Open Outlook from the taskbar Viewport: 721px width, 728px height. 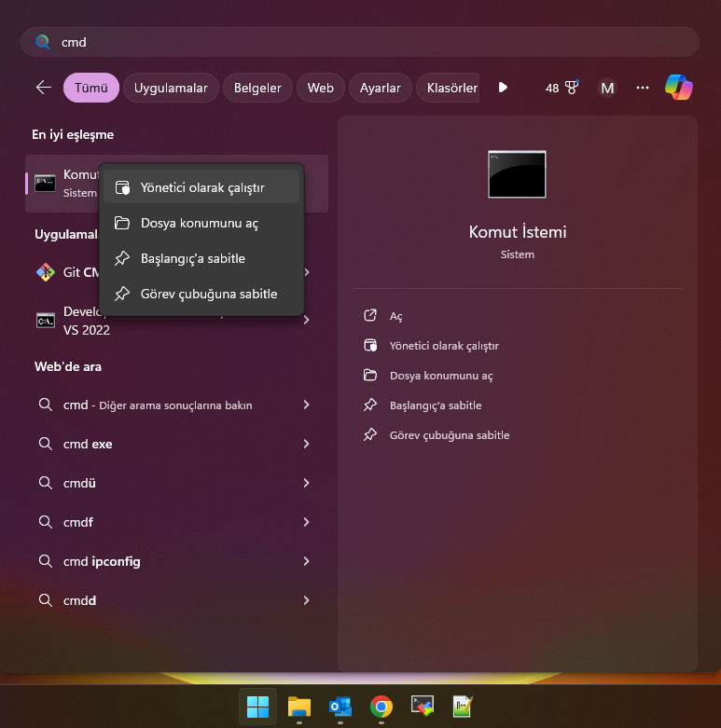pos(340,707)
